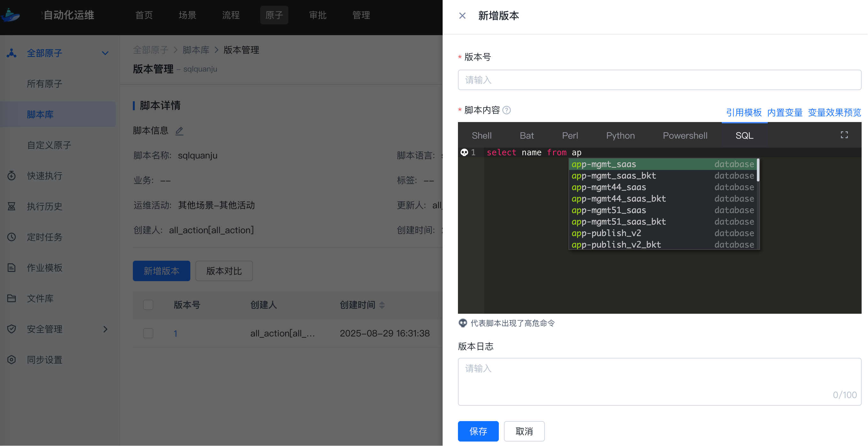Toggle the select-all checkbox in table header
The height and width of the screenshot is (446, 868).
point(148,305)
